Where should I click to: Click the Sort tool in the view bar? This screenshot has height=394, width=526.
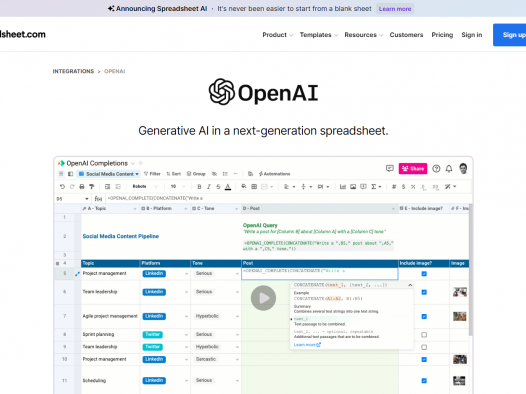174,174
